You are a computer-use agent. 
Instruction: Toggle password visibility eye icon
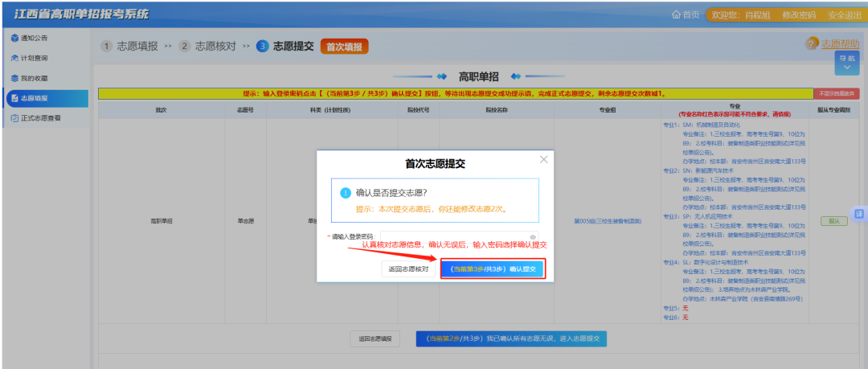pyautogui.click(x=534, y=237)
